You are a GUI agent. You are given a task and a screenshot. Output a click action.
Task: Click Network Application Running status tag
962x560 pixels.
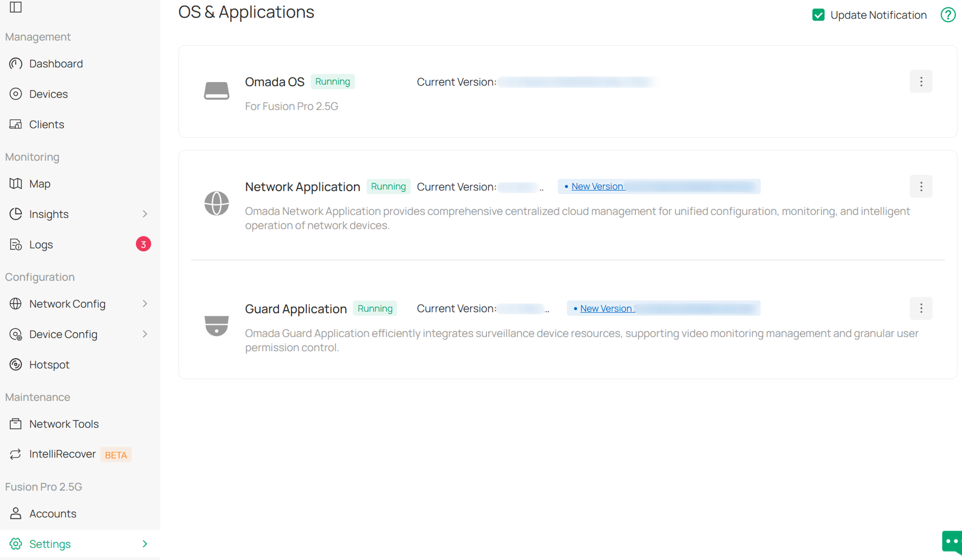coord(388,186)
